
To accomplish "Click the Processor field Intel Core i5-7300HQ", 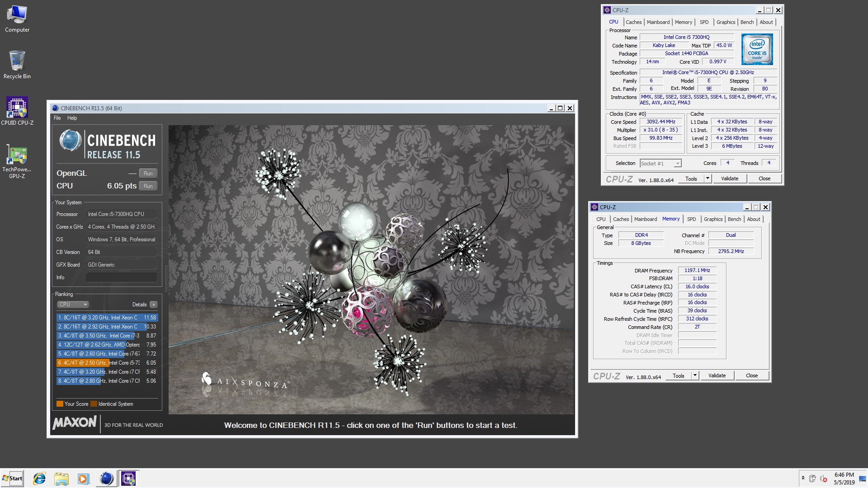I will pyautogui.click(x=122, y=214).
